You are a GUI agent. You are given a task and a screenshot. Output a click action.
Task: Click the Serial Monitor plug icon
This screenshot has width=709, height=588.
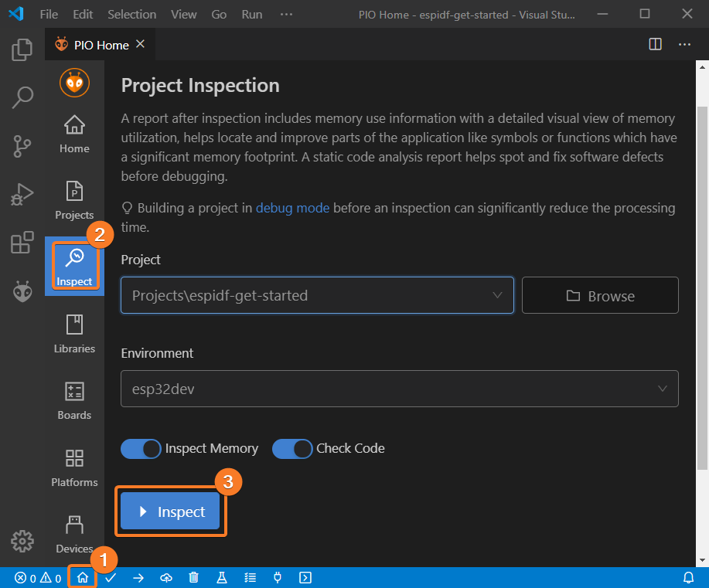click(278, 578)
